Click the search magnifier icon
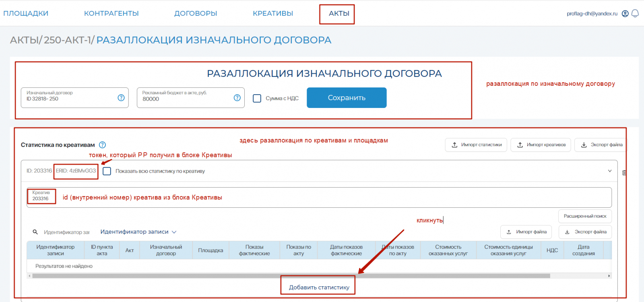This screenshot has width=644, height=302. pyautogui.click(x=35, y=232)
